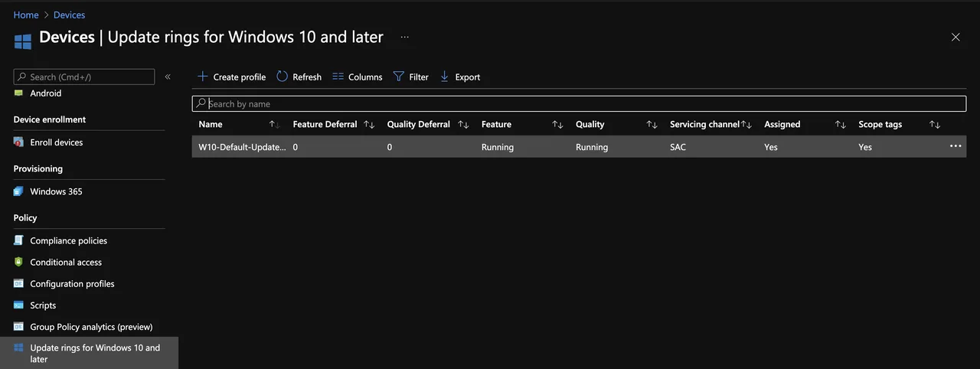This screenshot has width=980, height=369.
Task: Click the Android icon in the sidebar
Action: (18, 93)
